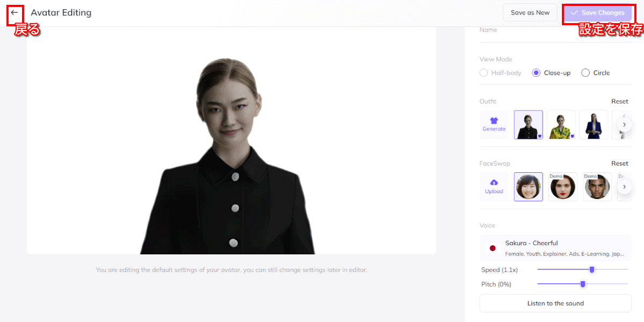
Task: Select the male Demo face
Action: tap(597, 187)
